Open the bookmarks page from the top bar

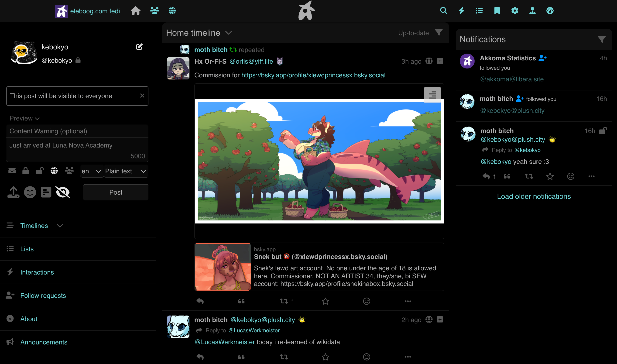[x=497, y=11]
